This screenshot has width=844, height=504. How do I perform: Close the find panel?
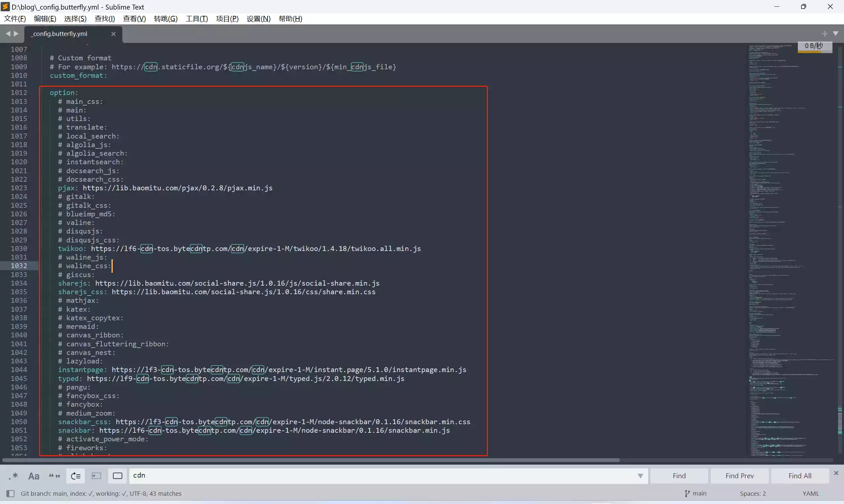836,473
